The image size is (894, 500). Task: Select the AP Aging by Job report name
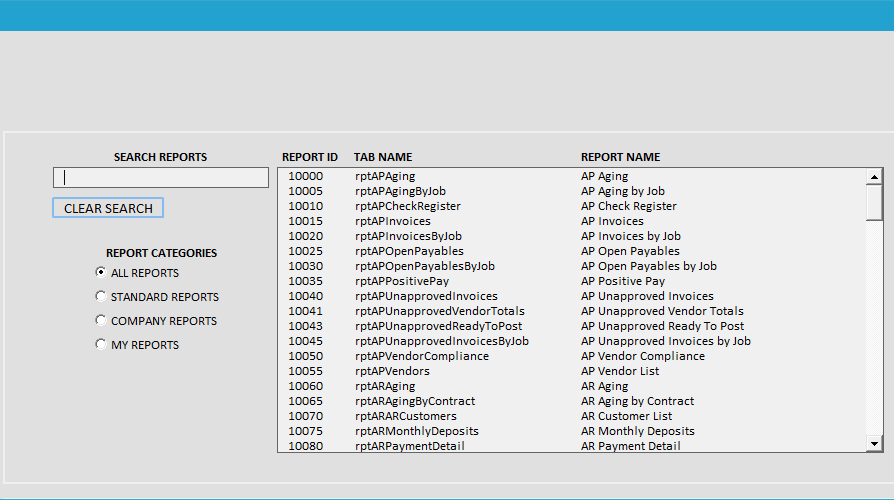click(623, 191)
